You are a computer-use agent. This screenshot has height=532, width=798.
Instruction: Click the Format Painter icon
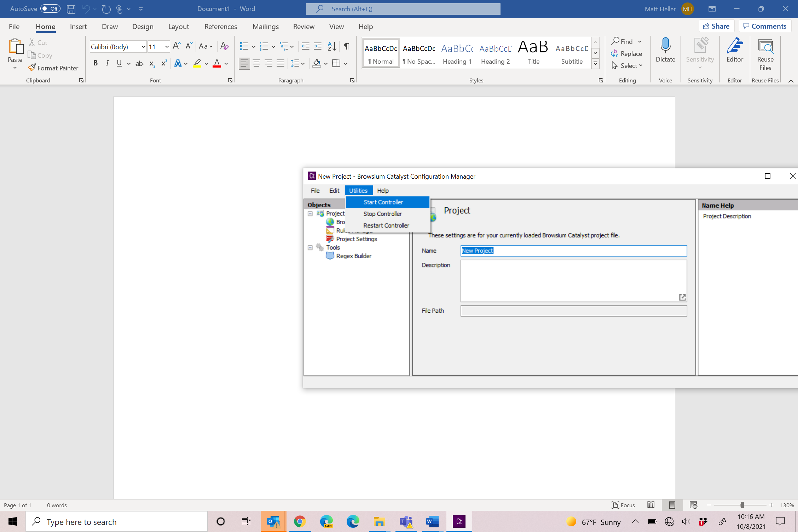32,68
